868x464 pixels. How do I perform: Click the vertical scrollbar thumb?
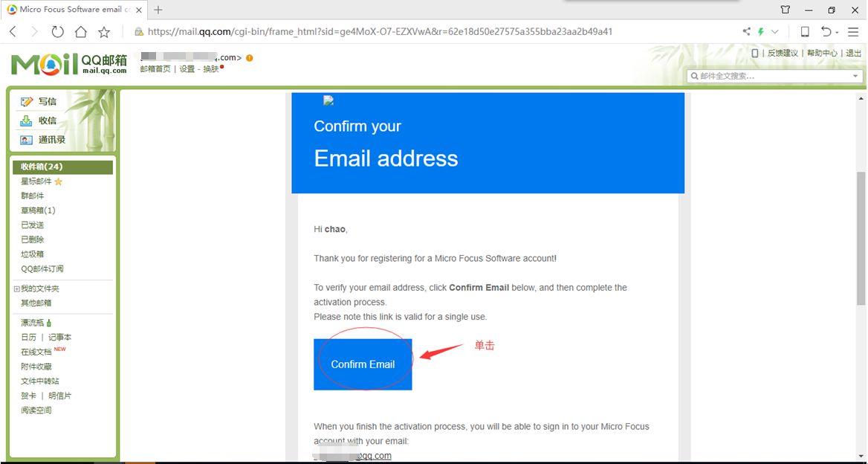point(861,238)
